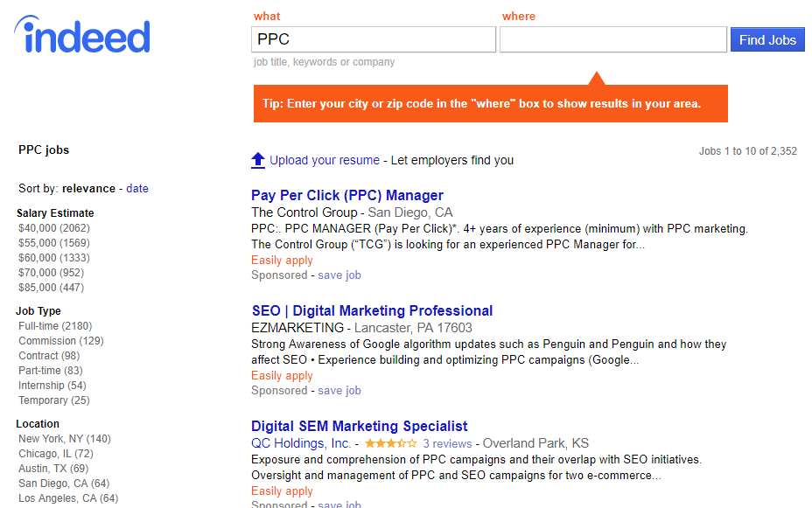Open SEO | Digital Marketing Professional listing

(372, 311)
